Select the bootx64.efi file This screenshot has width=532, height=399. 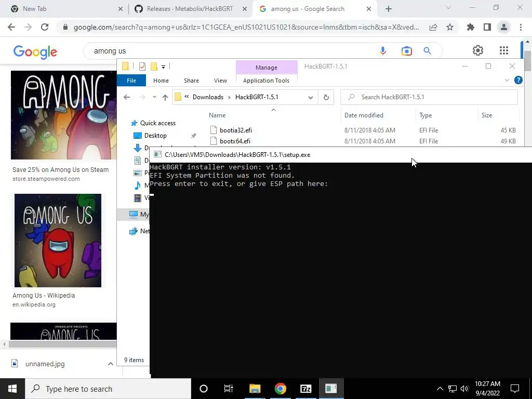pos(235,141)
